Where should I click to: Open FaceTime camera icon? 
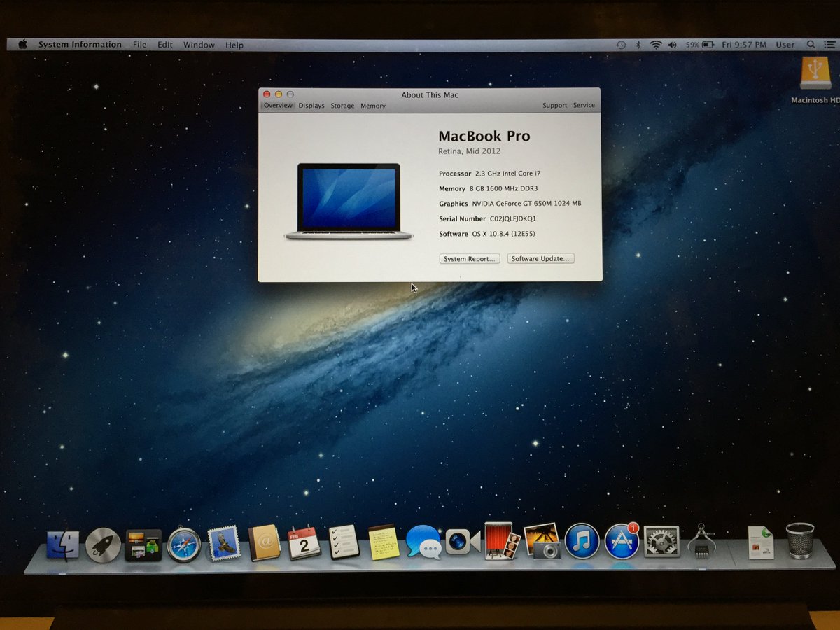pos(463,542)
